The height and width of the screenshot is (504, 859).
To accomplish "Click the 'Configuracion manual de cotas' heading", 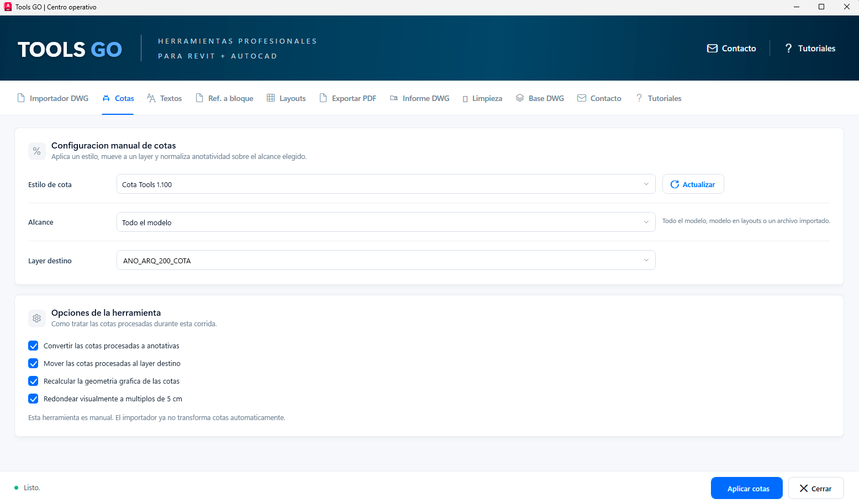I will 114,146.
